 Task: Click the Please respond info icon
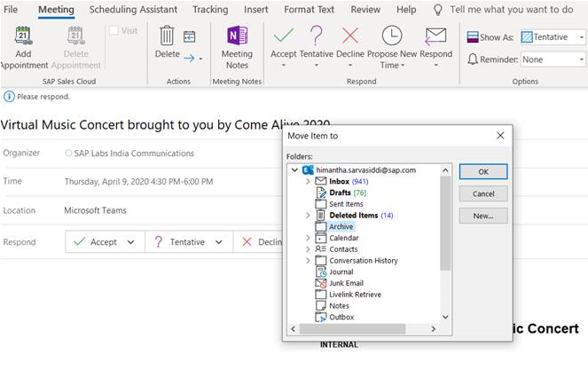9,97
